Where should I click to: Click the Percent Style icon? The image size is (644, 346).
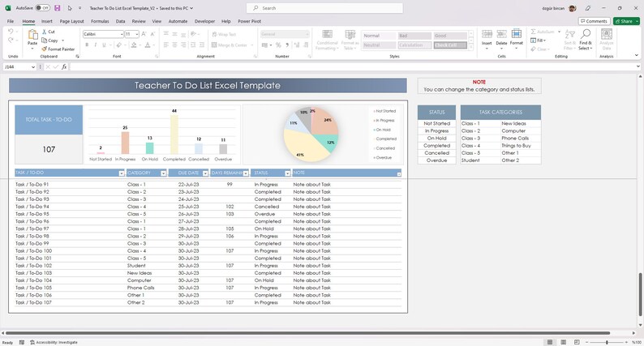(x=278, y=45)
